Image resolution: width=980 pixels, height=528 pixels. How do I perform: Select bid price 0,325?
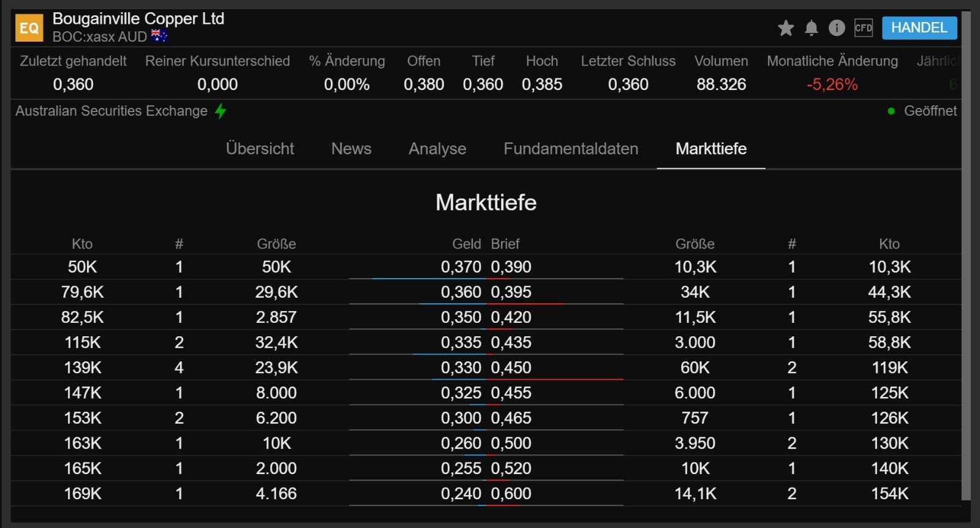point(461,393)
